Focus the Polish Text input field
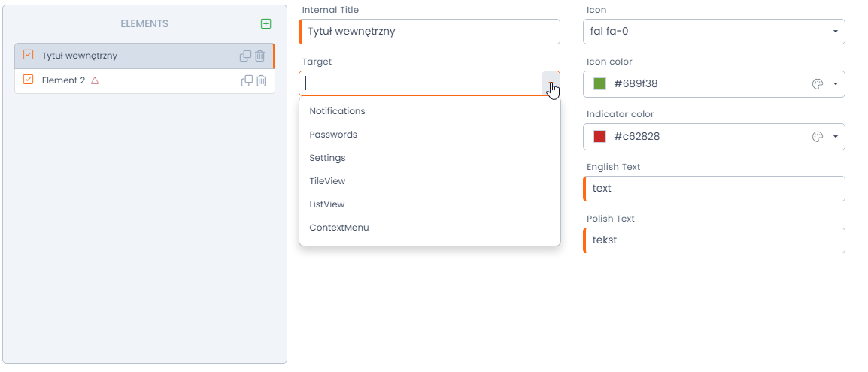Viewport: 868px width, 372px height. [x=715, y=240]
